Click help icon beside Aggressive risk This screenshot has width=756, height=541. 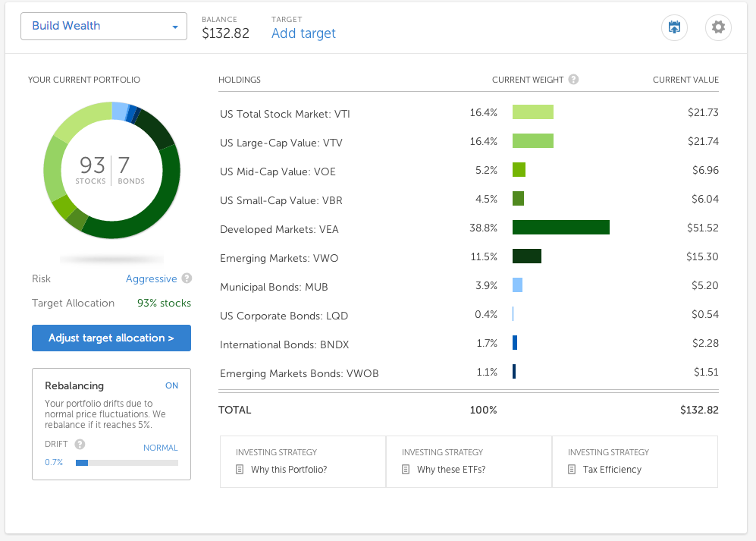(x=187, y=278)
